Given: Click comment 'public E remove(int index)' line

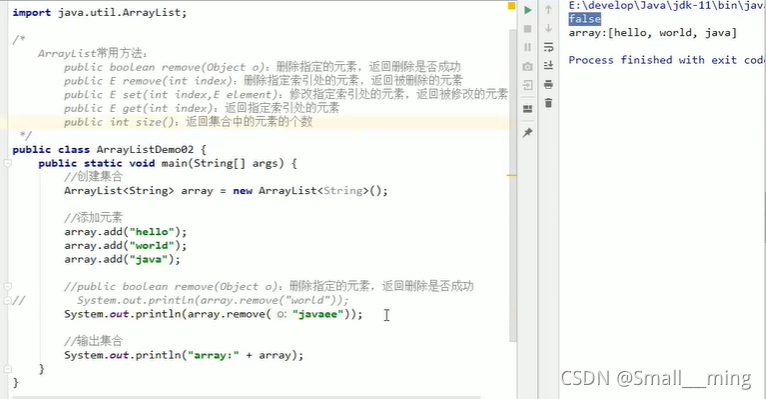Looking at the screenshot, I should pos(263,81).
